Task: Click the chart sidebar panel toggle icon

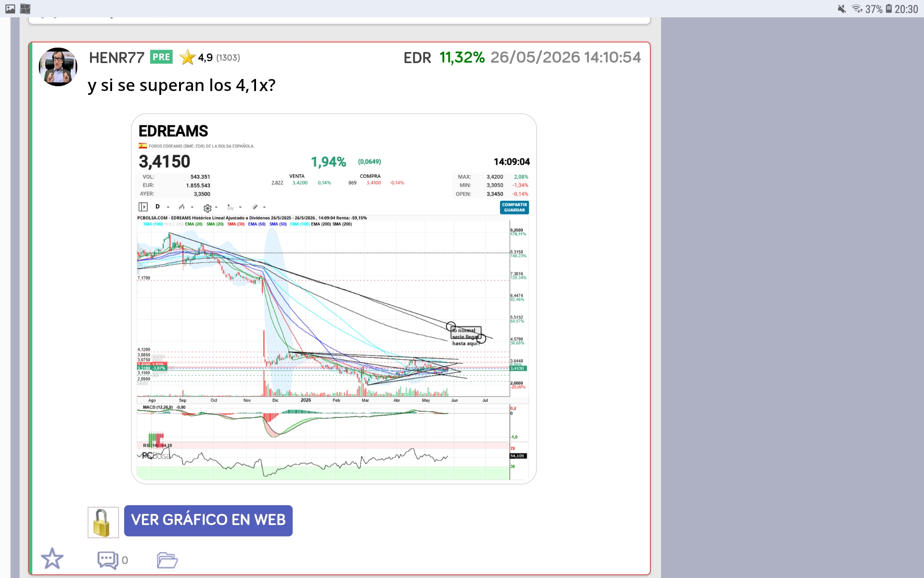Action: [143, 207]
